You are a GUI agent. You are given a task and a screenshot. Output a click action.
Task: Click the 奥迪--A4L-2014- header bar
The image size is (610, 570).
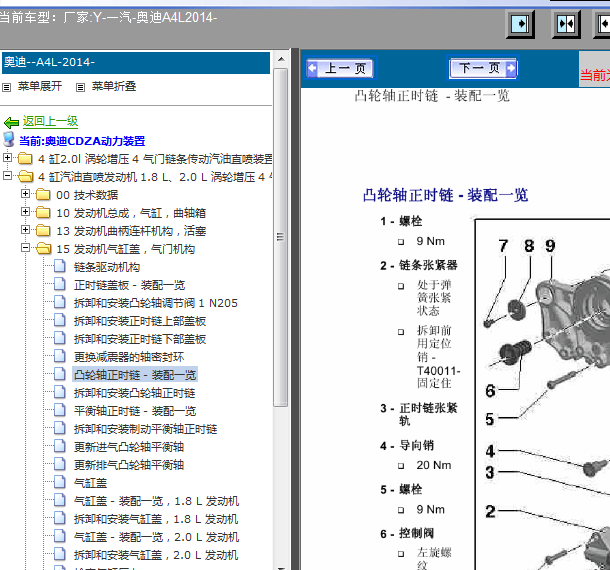[136, 63]
